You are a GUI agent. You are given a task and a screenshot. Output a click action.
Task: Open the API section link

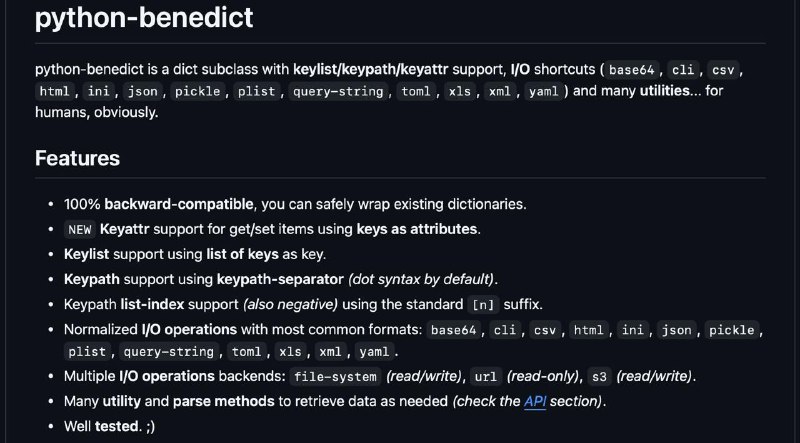point(535,401)
